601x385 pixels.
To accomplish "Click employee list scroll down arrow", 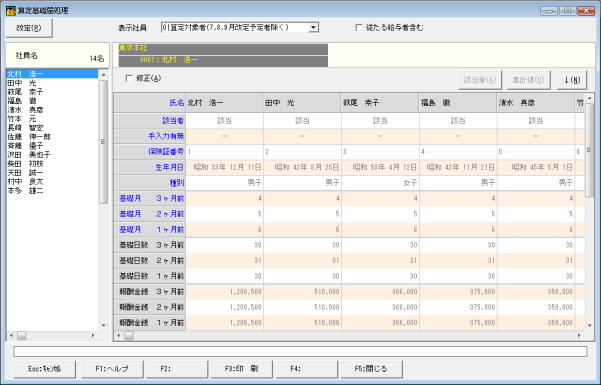I will pyautogui.click(x=103, y=325).
